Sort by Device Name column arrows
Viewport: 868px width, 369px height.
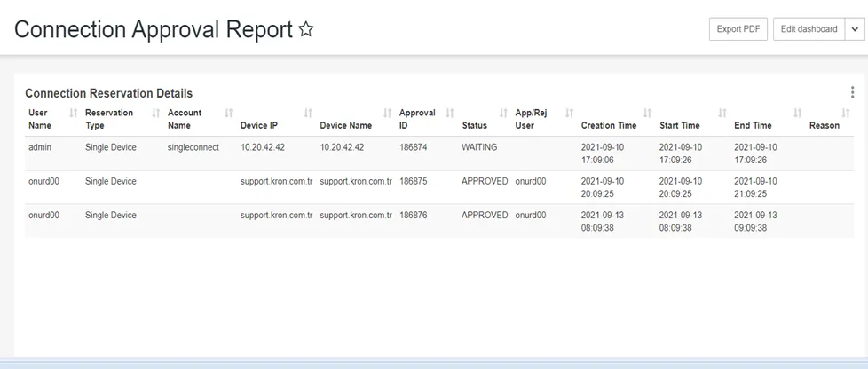(388, 113)
